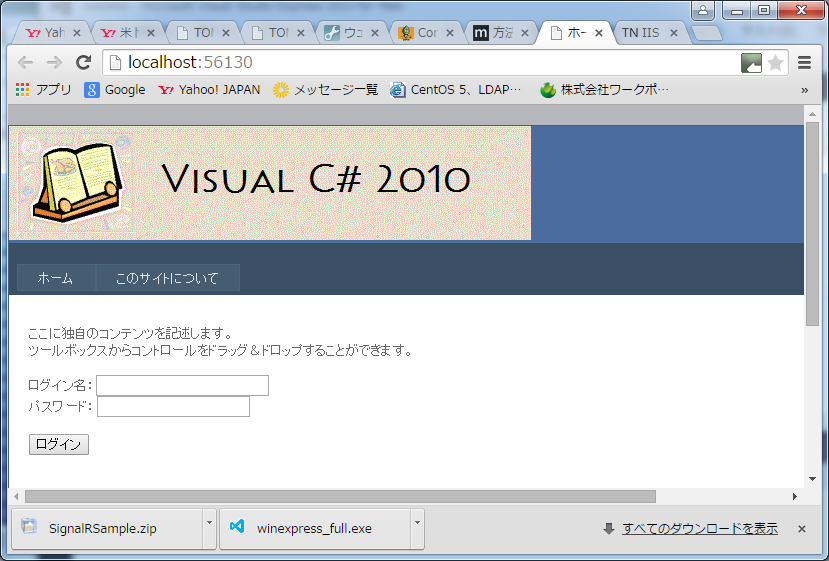Click the user profile icon in title bar

(x=703, y=10)
